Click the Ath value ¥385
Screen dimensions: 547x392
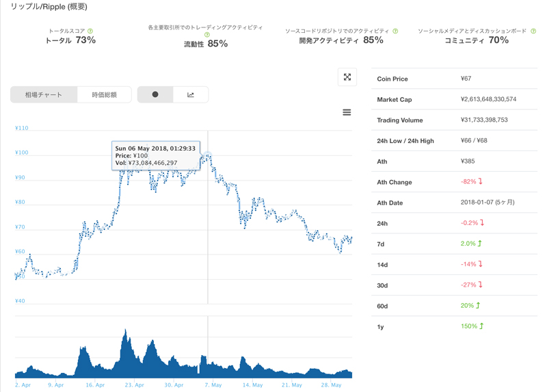[x=468, y=161]
